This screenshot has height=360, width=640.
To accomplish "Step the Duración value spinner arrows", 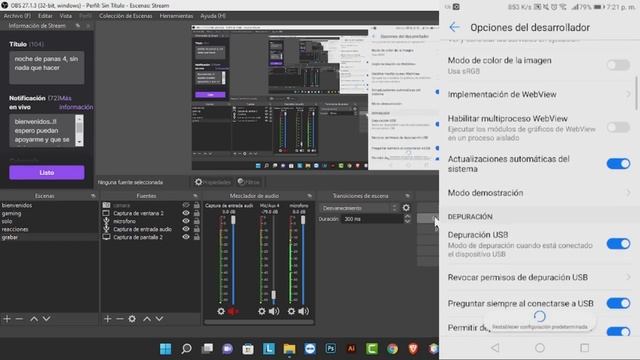I will [407, 219].
